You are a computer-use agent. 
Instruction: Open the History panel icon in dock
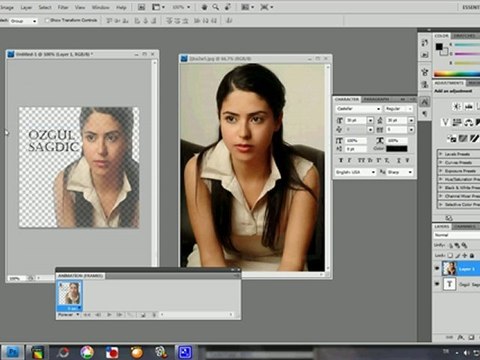[424, 43]
